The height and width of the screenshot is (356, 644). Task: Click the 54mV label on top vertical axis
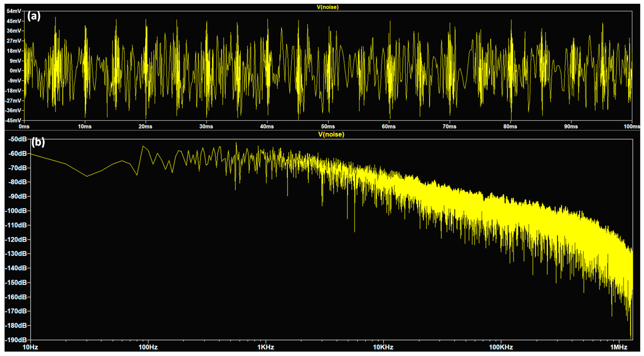tap(14, 11)
